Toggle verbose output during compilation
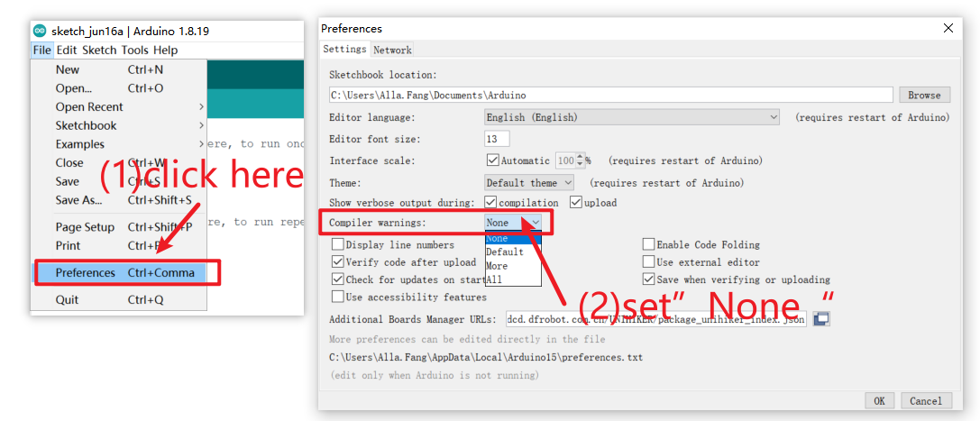 [490, 202]
